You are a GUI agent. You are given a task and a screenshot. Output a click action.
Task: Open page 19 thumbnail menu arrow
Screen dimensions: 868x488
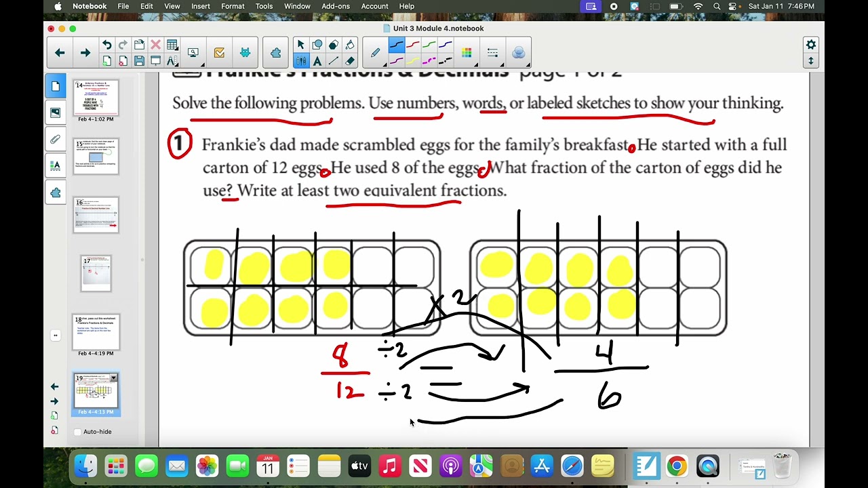(113, 378)
